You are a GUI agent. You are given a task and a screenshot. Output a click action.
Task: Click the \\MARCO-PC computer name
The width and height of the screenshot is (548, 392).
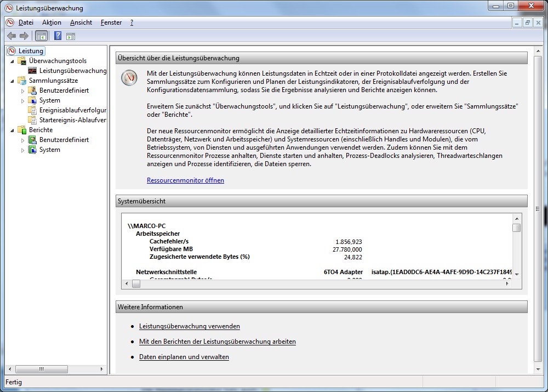146,226
